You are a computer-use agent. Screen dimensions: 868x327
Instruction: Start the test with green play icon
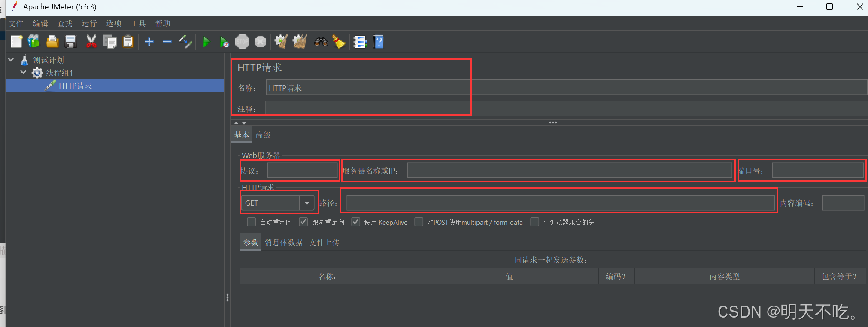click(x=206, y=42)
